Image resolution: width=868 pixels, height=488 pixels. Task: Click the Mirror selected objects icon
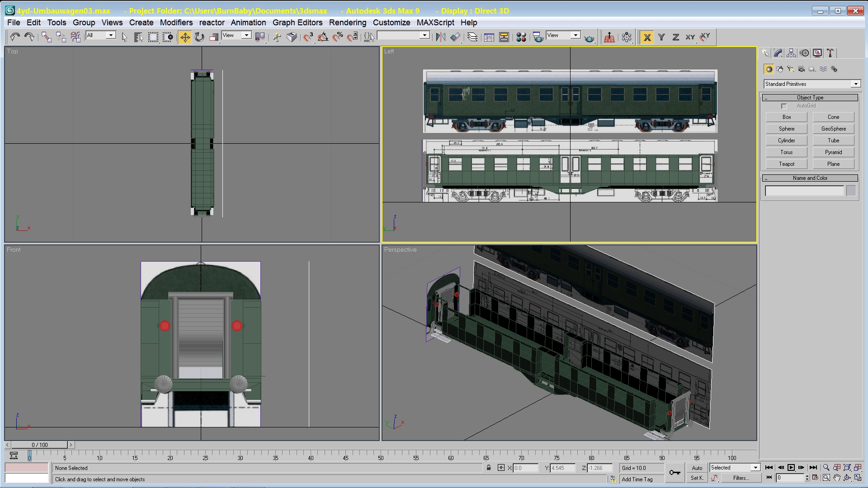(x=440, y=37)
